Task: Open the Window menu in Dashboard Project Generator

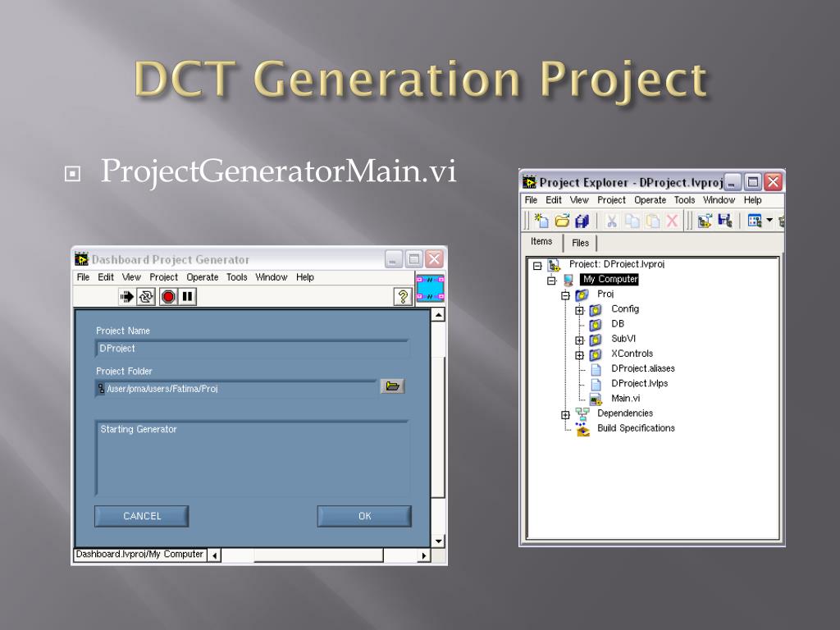Action: click(x=271, y=277)
